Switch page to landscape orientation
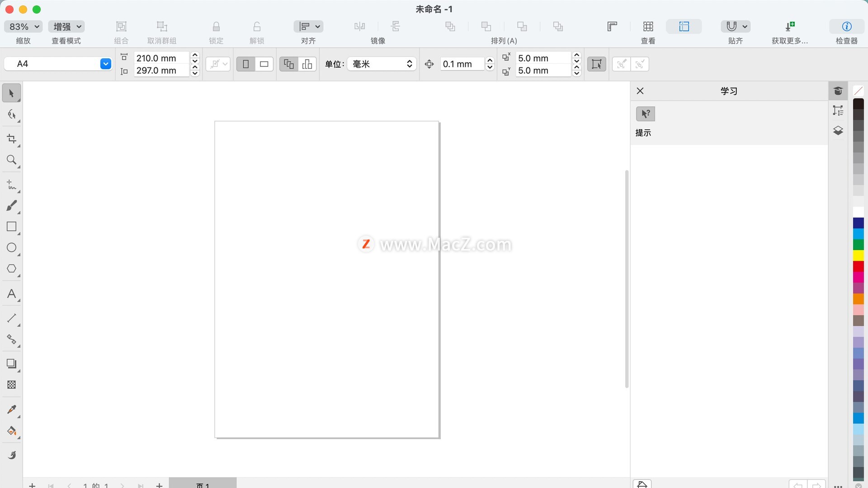Viewport: 868px width, 488px height. point(264,64)
